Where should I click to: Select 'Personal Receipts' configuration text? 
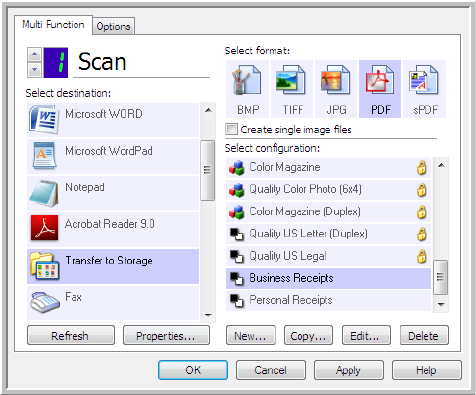291,300
